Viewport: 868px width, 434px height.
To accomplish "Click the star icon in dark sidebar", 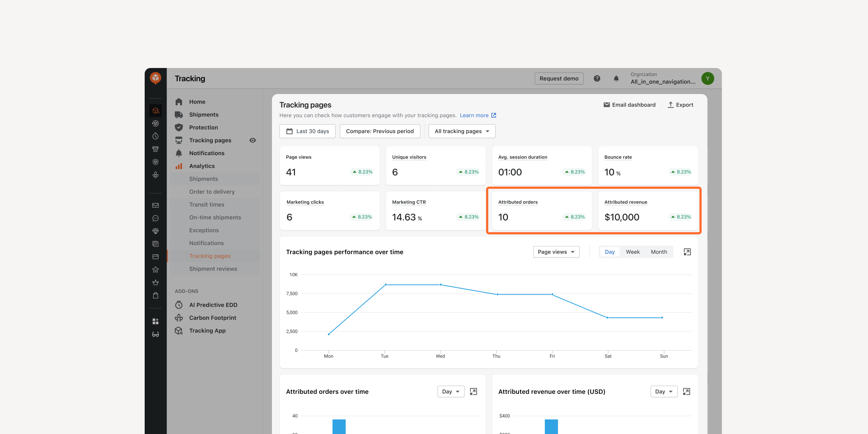I will 155,270.
